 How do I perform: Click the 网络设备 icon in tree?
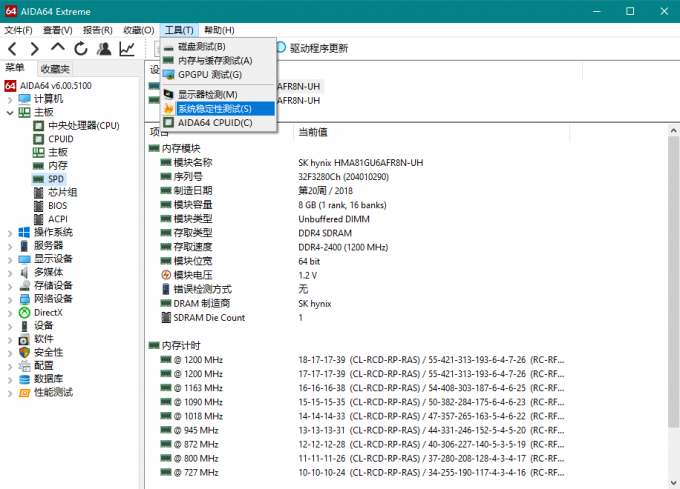24,299
